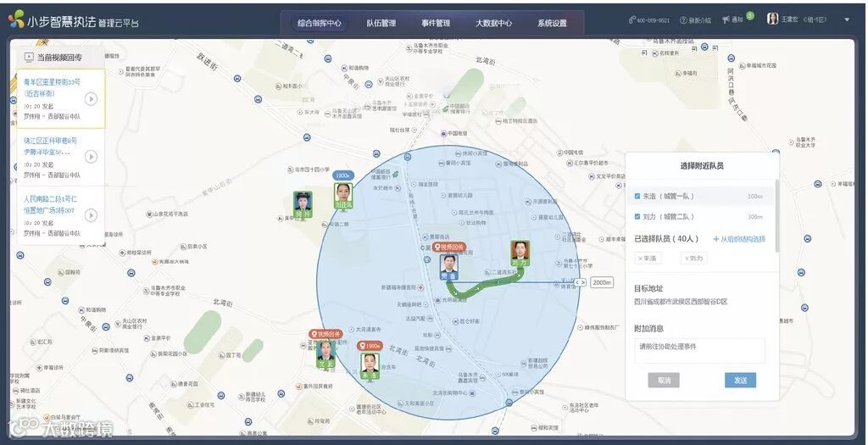Uncheck the 刘力 (城管二队) checkbox
The width and height of the screenshot is (868, 445).
[x=637, y=216]
